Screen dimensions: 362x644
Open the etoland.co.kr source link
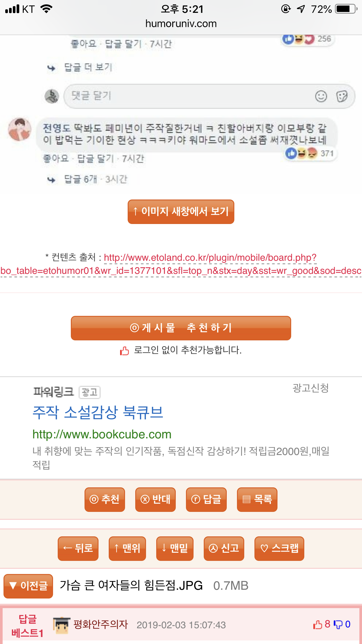[x=181, y=264]
